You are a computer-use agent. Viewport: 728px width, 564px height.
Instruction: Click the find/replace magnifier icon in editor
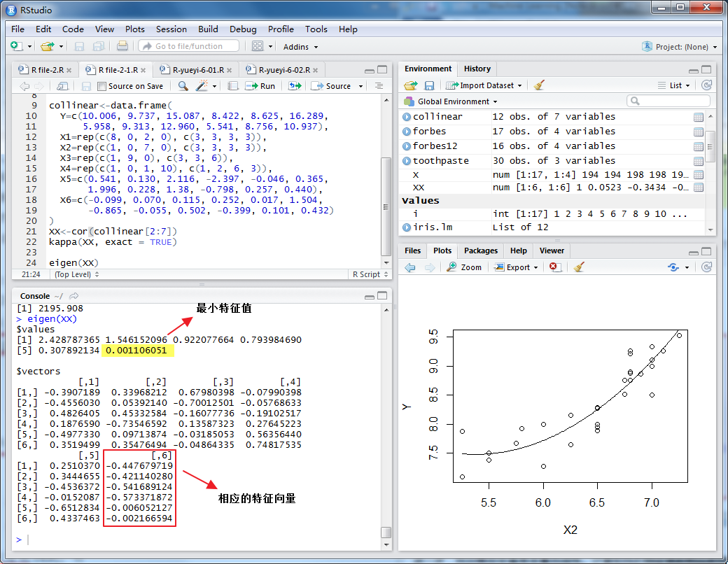(x=183, y=86)
